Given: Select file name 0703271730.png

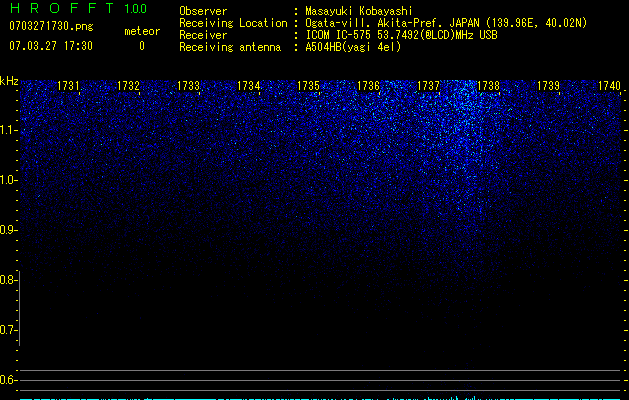Looking at the screenshot, I should (51, 26).
